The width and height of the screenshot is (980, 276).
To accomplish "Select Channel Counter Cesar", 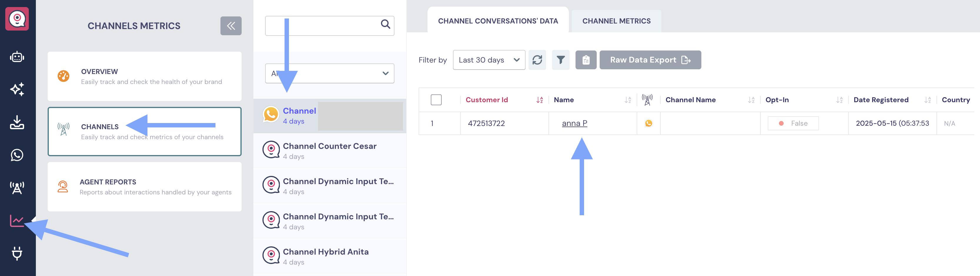I will tap(330, 151).
